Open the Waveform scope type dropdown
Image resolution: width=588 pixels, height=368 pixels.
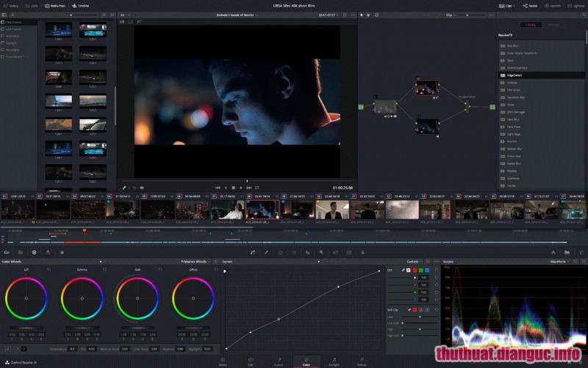559,262
